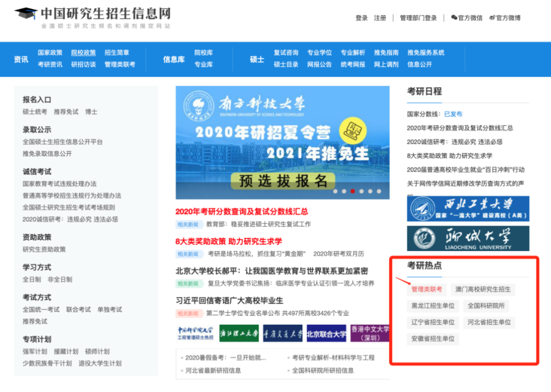Open headline 2020年考研分数查询及复试分数线汇总
This screenshot has height=392, width=551.
241,211
